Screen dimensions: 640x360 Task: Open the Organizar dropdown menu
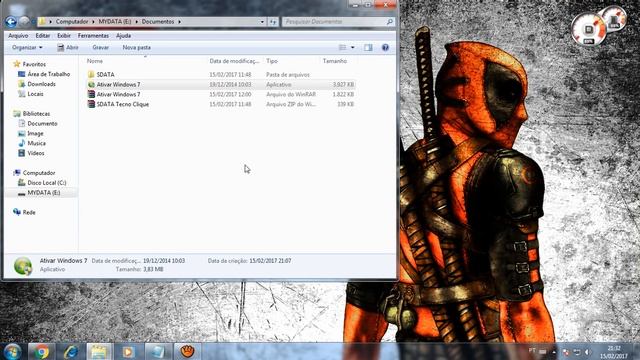pyautogui.click(x=27, y=48)
